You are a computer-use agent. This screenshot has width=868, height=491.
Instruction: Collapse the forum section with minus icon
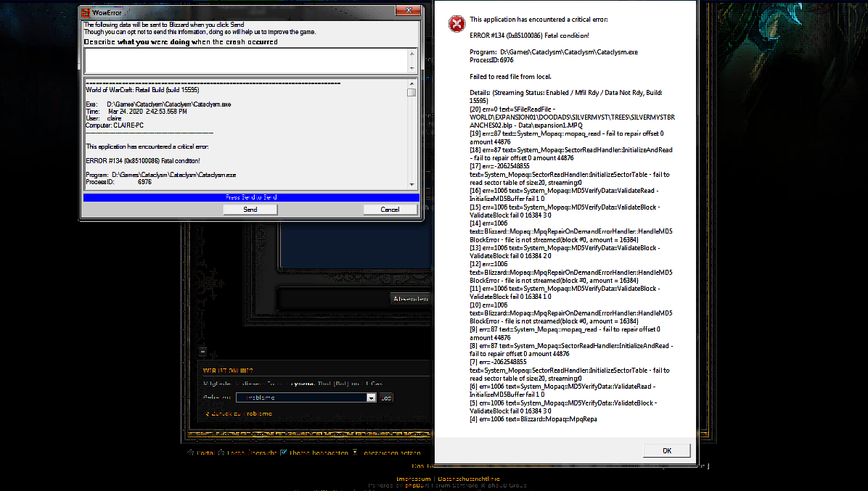click(x=203, y=352)
